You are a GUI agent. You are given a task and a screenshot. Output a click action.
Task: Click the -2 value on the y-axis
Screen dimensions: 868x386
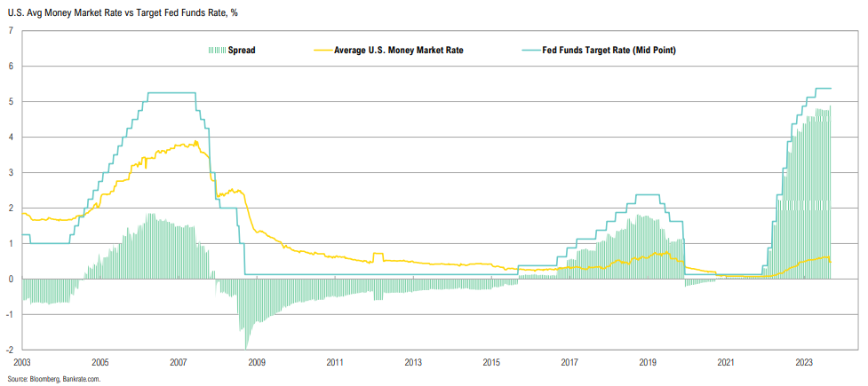coord(9,350)
